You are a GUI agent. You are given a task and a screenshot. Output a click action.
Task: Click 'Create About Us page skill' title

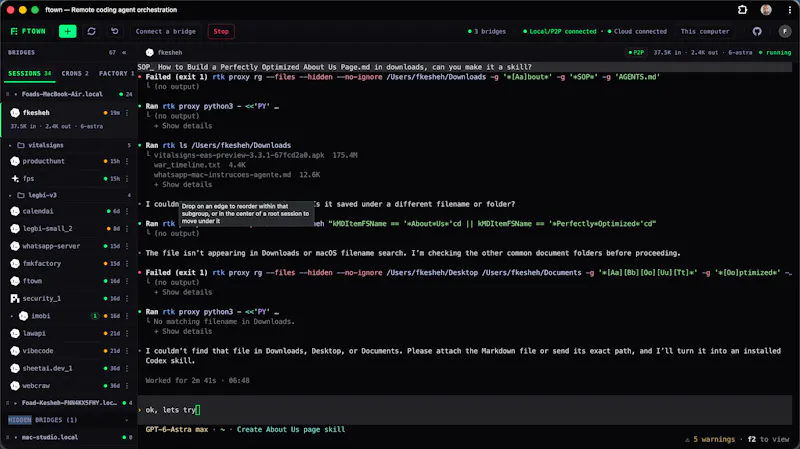click(291, 430)
